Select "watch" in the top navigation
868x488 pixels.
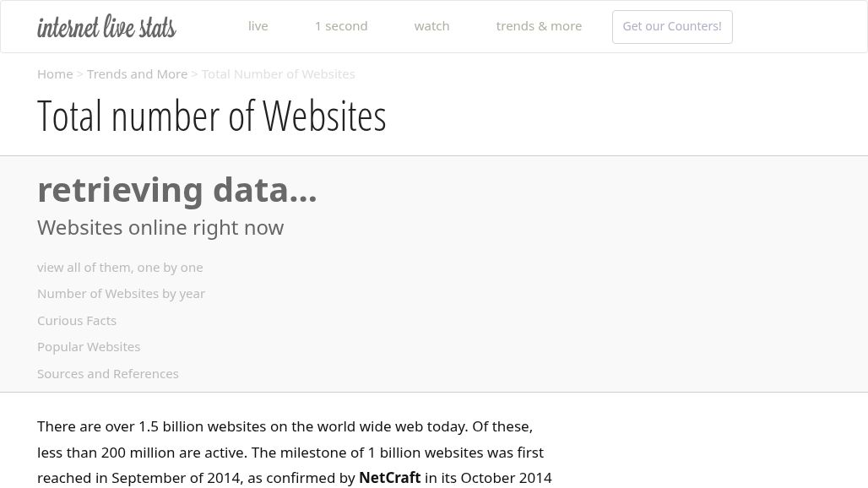click(x=431, y=25)
